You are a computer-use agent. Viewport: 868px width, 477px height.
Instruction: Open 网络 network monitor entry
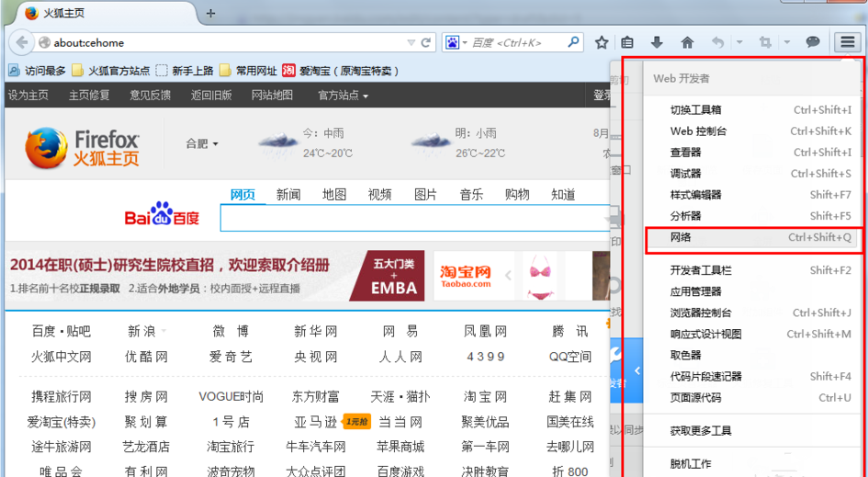(x=753, y=237)
